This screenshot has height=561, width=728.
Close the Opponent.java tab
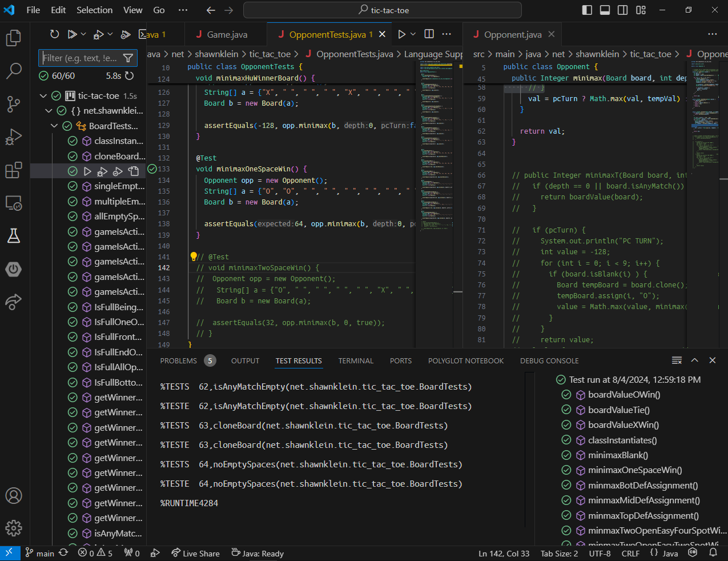coord(551,34)
